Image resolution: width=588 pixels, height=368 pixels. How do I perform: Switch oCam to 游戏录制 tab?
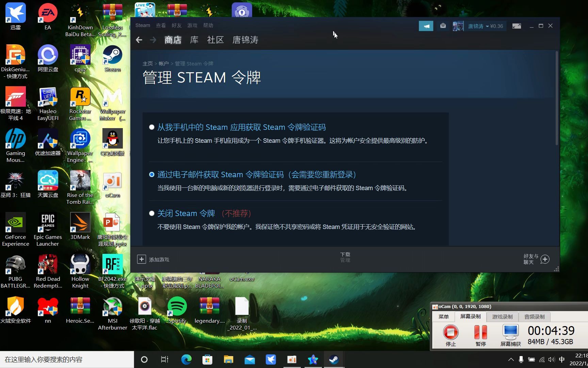coord(502,317)
